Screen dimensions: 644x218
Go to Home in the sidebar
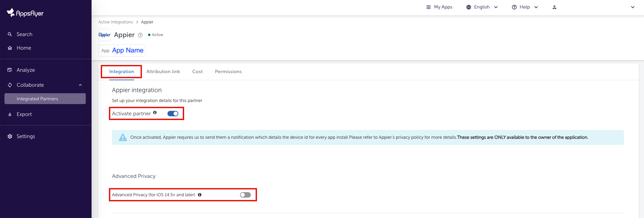pyautogui.click(x=24, y=48)
